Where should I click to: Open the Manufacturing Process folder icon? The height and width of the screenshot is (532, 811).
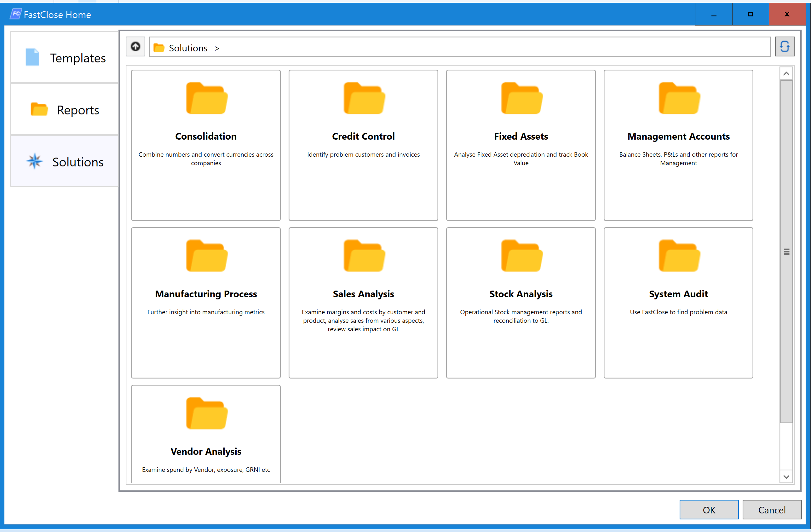tap(206, 256)
